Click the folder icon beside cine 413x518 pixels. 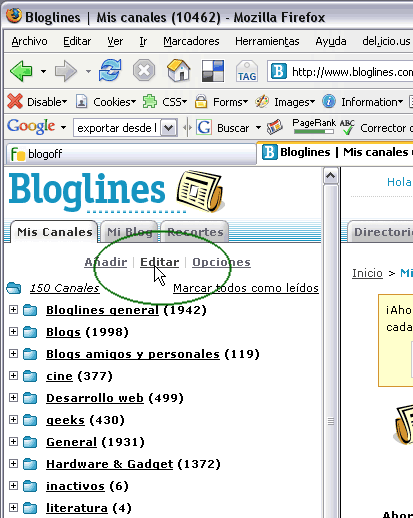[30, 376]
